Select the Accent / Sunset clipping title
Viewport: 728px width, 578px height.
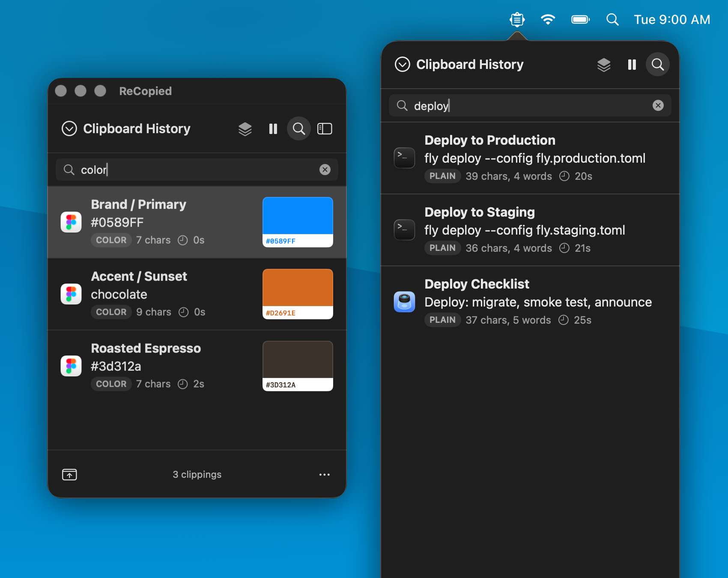tap(139, 276)
